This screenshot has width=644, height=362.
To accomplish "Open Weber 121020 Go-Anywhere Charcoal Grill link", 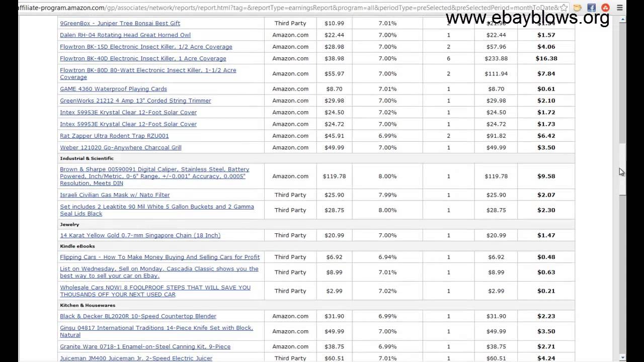I will [121, 147].
